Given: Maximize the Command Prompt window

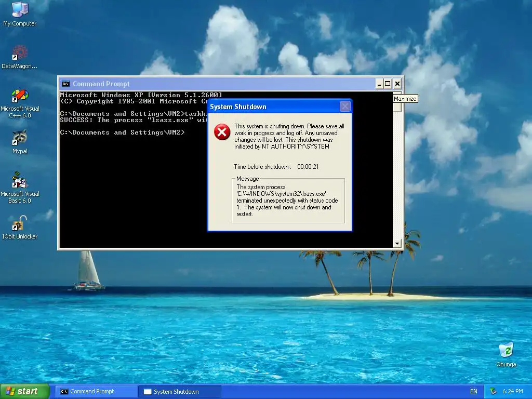Looking at the screenshot, I should point(388,84).
